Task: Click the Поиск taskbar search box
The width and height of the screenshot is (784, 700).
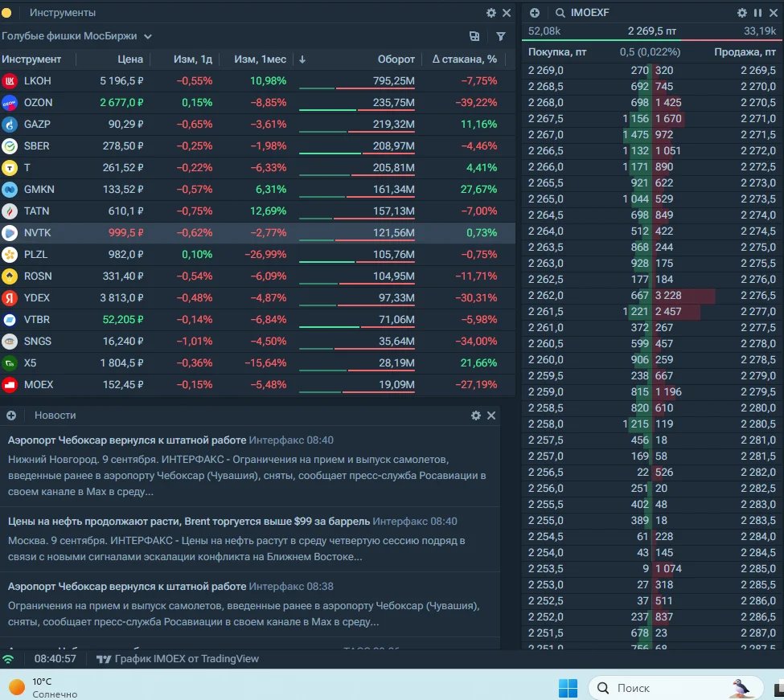Action: coord(676,689)
